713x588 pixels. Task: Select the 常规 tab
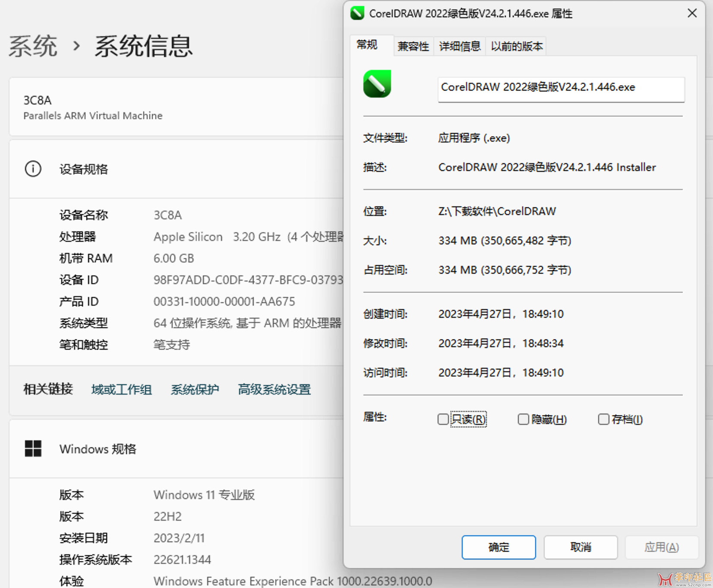(367, 45)
